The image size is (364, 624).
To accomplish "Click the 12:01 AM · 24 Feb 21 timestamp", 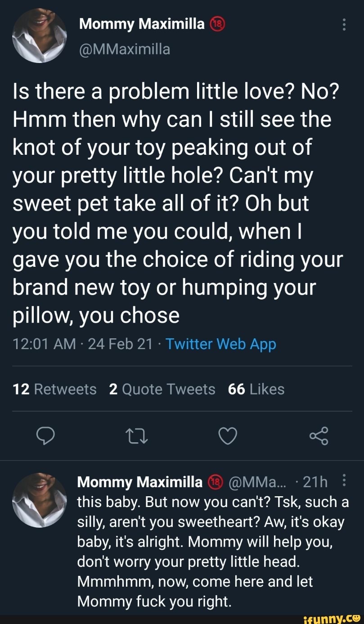I will 82,344.
